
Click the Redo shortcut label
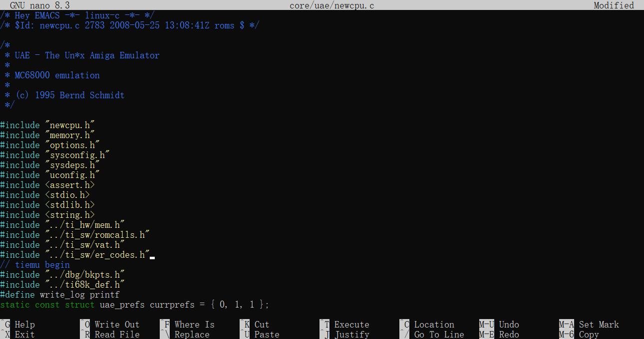coord(509,335)
